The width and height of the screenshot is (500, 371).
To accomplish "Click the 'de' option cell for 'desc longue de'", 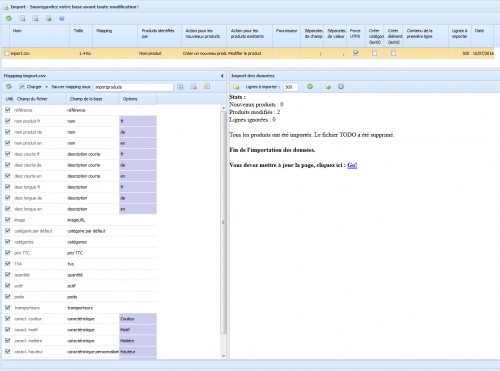I will [x=138, y=198].
